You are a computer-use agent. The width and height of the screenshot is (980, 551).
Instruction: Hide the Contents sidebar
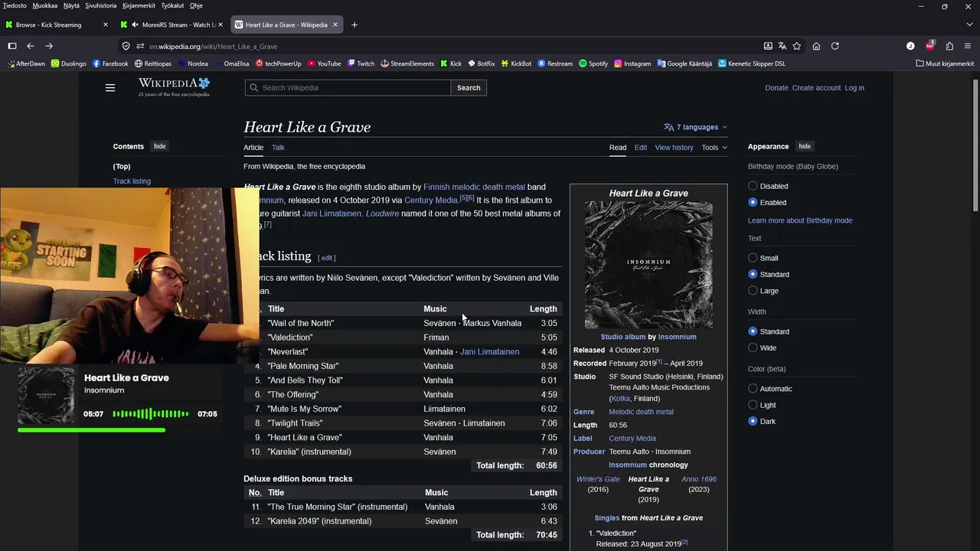point(159,146)
